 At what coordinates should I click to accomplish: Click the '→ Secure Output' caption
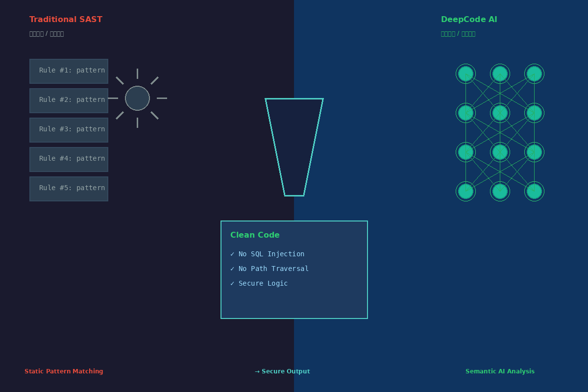click(x=282, y=371)
